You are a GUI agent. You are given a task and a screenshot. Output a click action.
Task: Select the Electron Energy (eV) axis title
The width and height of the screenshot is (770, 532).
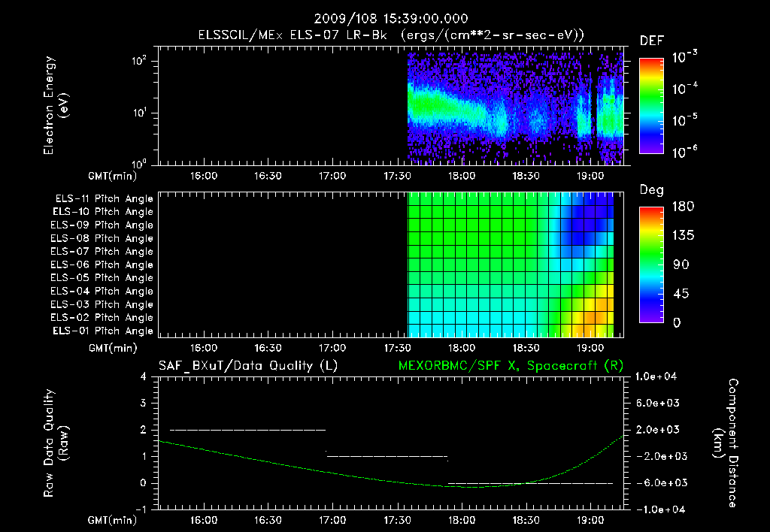tap(56, 105)
